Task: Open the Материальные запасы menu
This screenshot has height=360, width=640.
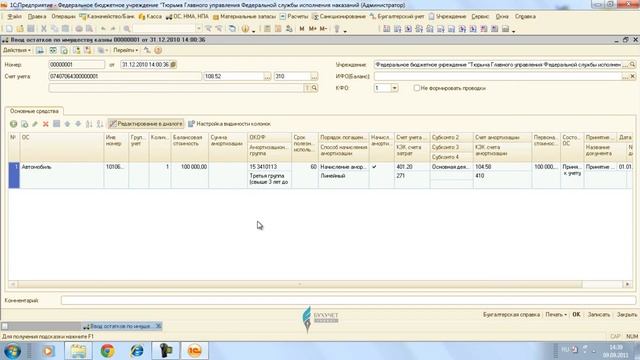Action: coord(244,17)
